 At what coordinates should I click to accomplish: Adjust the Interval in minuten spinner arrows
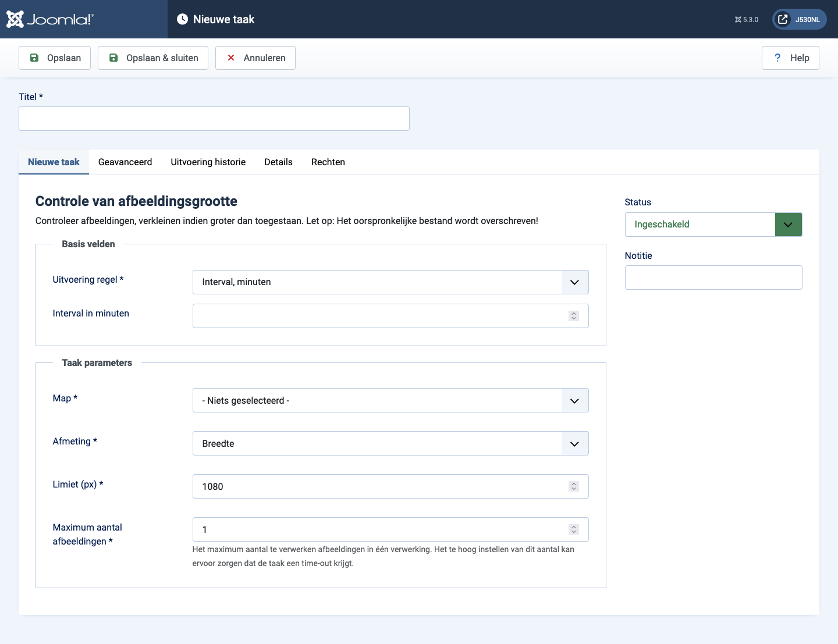point(574,316)
